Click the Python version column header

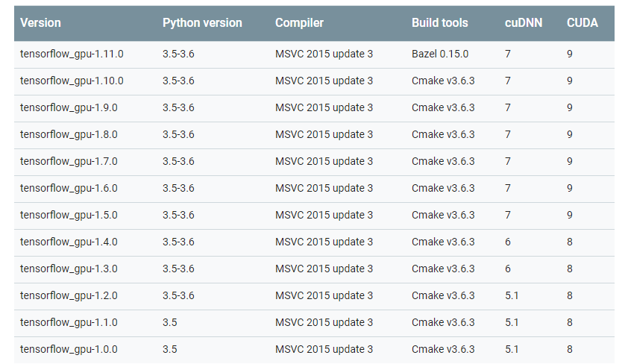(202, 23)
